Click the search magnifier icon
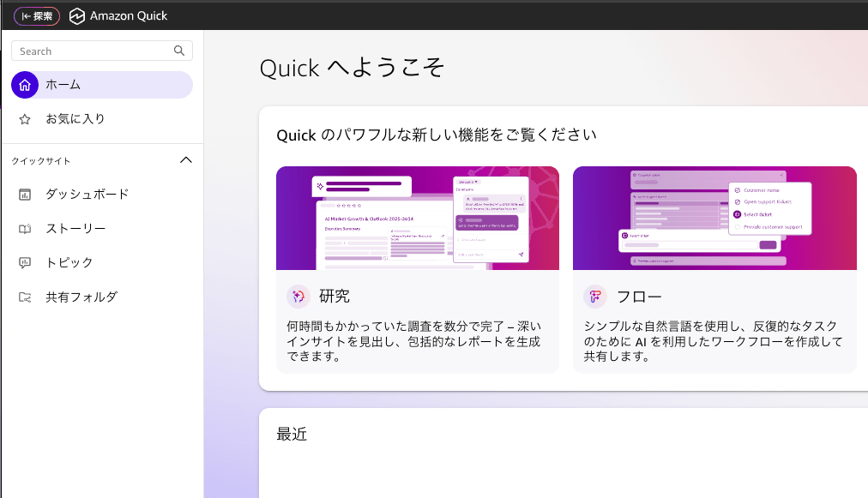 pyautogui.click(x=178, y=51)
